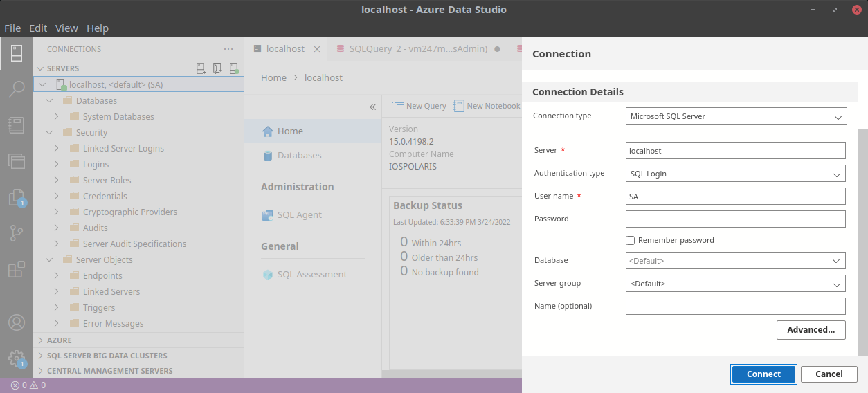Open the Authentication type dropdown
Image resolution: width=868 pixels, height=393 pixels.
(x=736, y=174)
